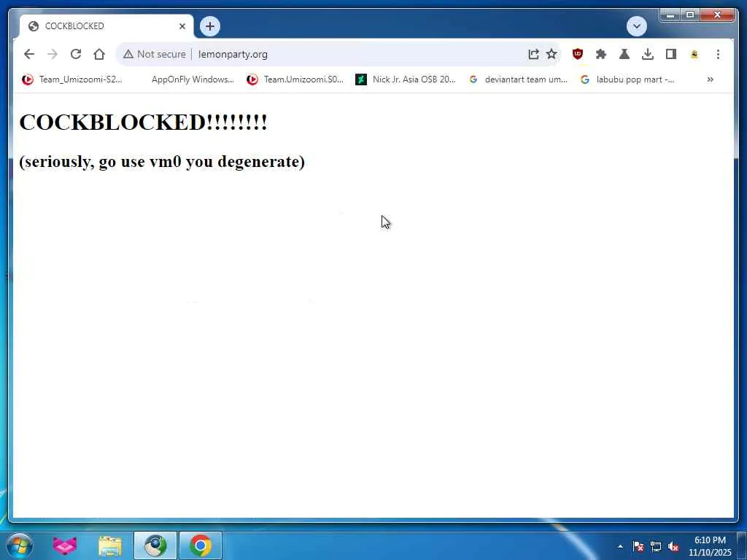Click the muted volume tray icon

[673, 547]
